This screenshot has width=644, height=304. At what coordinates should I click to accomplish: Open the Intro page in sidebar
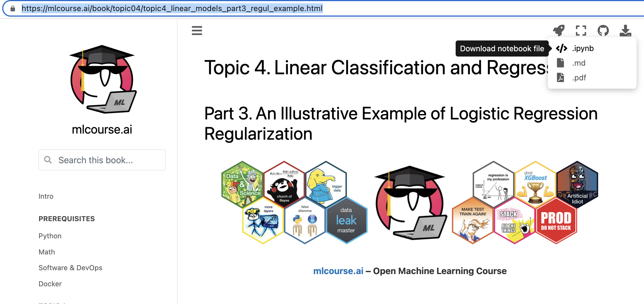click(x=46, y=196)
